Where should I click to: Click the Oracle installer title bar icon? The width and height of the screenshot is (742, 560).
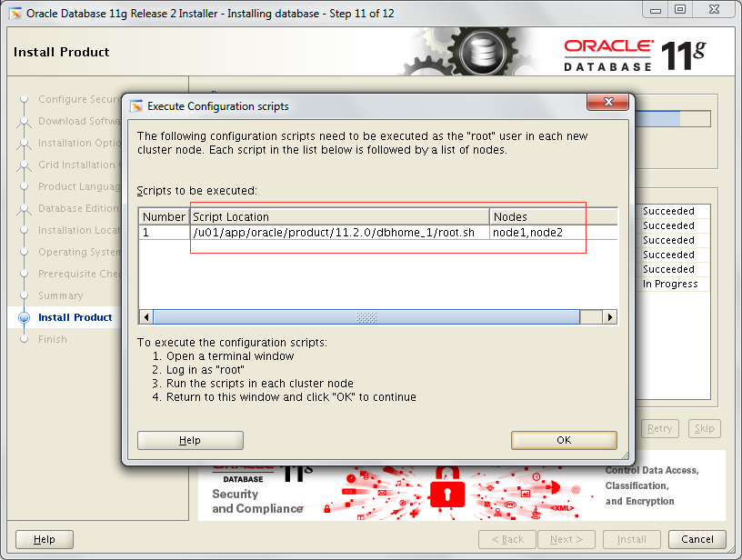click(x=15, y=14)
